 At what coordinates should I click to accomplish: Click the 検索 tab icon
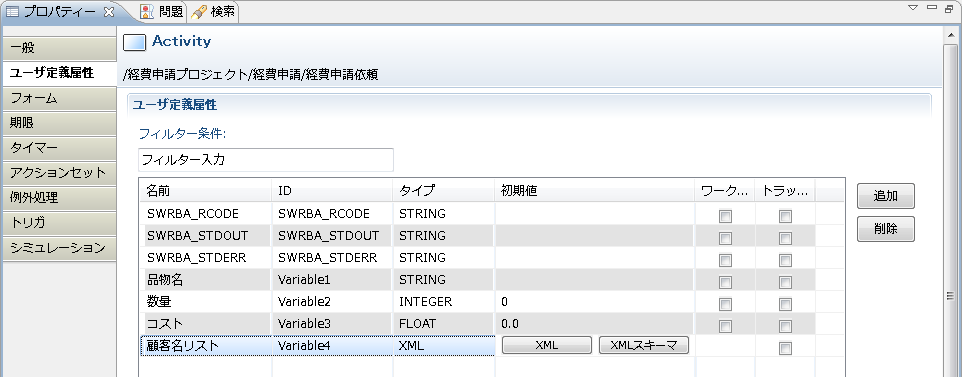click(198, 12)
